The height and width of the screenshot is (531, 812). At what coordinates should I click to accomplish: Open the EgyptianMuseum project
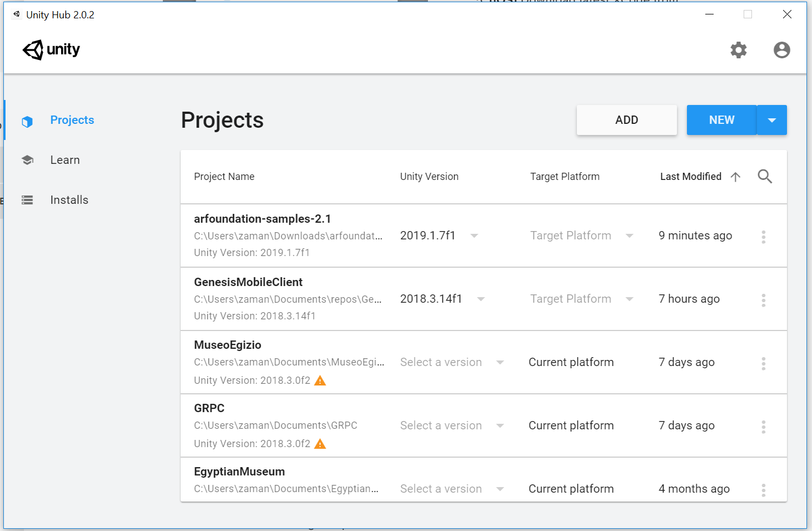tap(239, 472)
